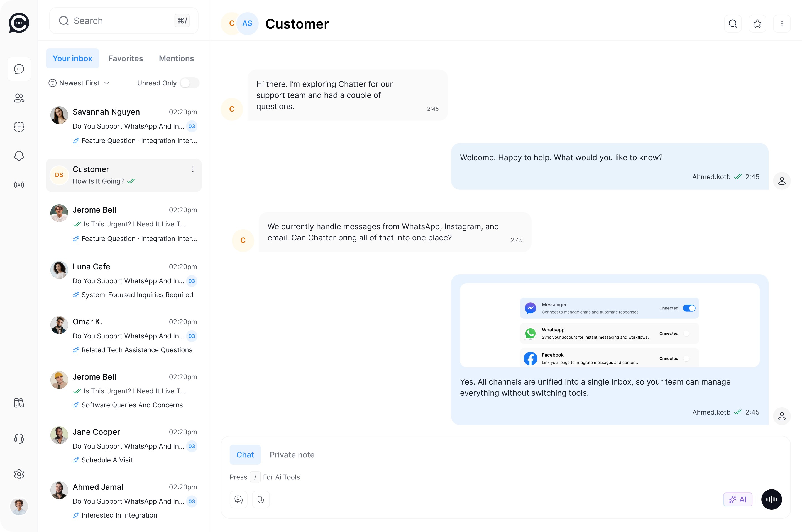Viewport: 802px width, 532px height.
Task: Open the support headset icon
Action: coord(19,438)
